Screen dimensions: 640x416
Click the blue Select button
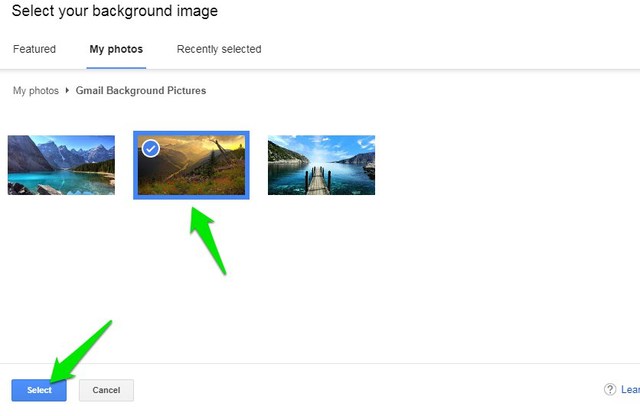click(39, 390)
